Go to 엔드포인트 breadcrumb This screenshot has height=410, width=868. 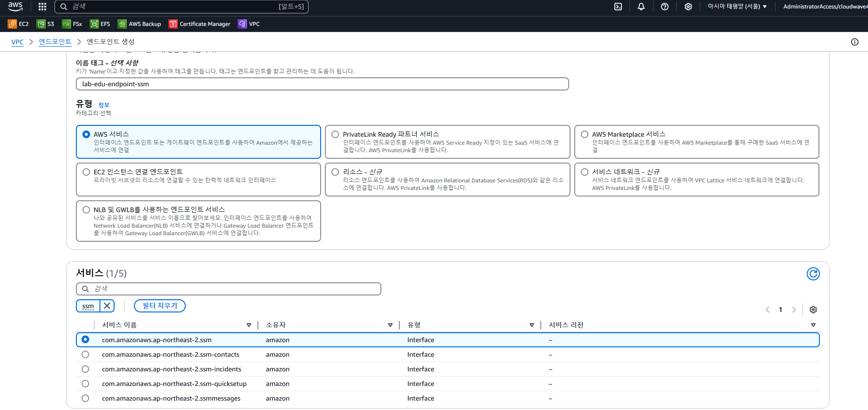tap(55, 42)
